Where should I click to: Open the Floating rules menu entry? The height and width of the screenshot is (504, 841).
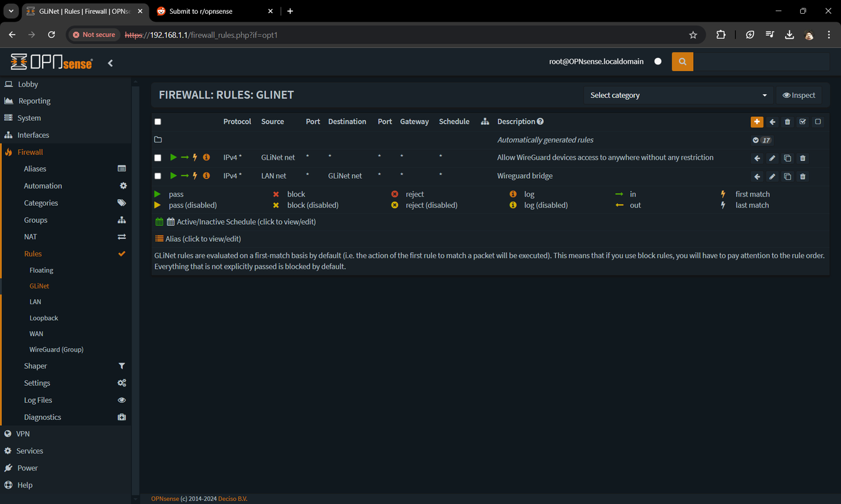tap(41, 269)
